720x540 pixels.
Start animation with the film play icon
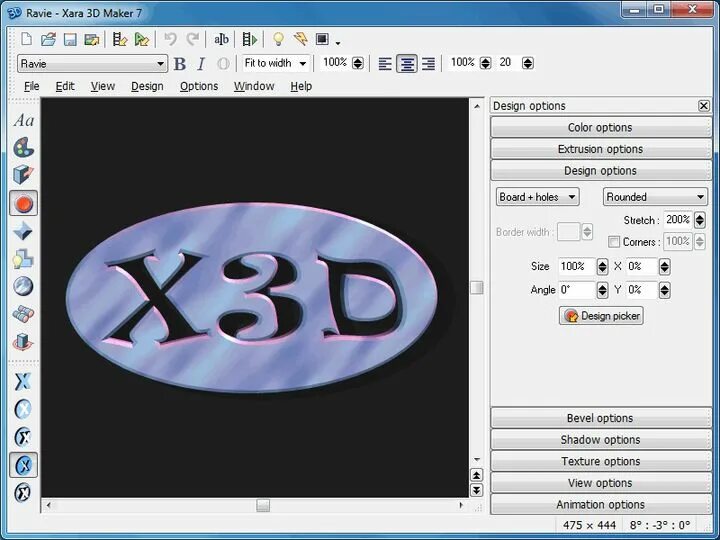pyautogui.click(x=249, y=39)
